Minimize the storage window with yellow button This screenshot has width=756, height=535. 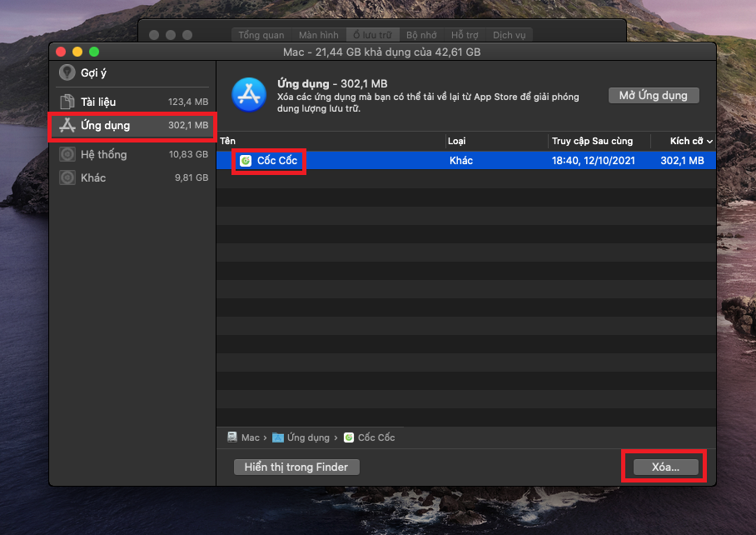[77, 52]
